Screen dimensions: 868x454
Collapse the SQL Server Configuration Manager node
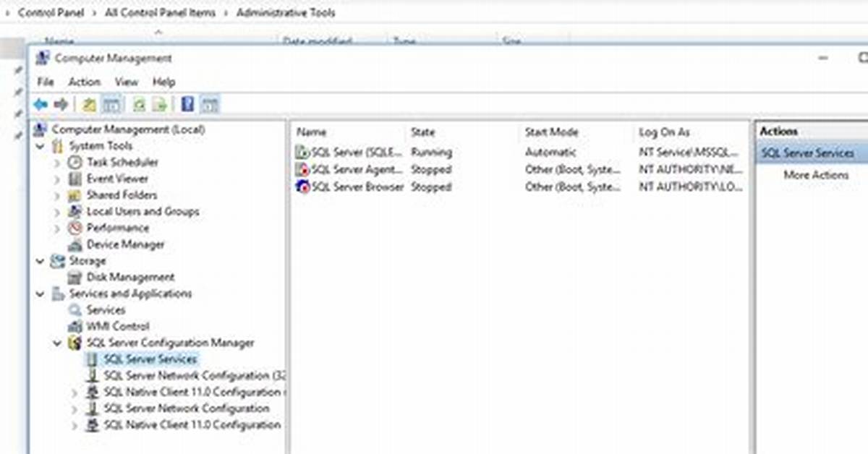click(x=57, y=343)
